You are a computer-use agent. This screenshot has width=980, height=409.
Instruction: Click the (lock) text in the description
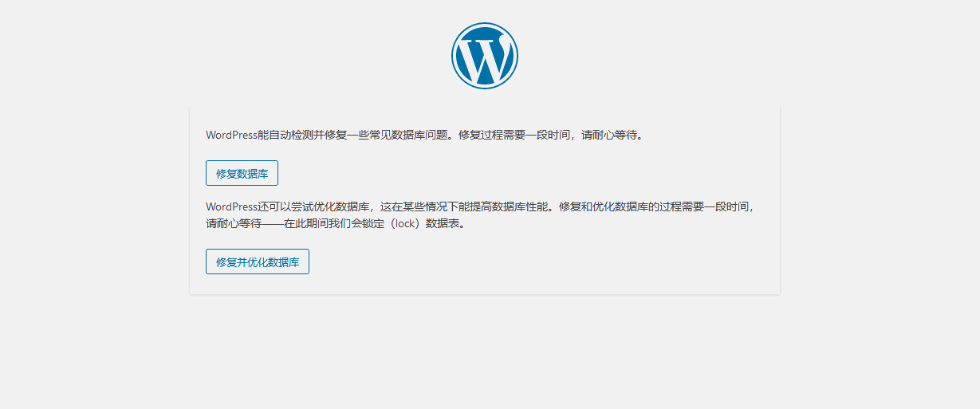pyautogui.click(x=406, y=224)
